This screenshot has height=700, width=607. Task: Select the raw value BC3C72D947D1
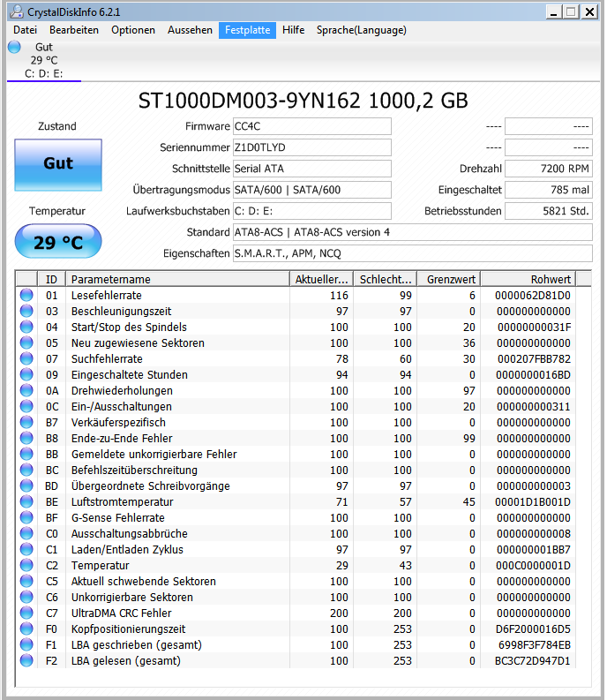pyautogui.click(x=533, y=660)
